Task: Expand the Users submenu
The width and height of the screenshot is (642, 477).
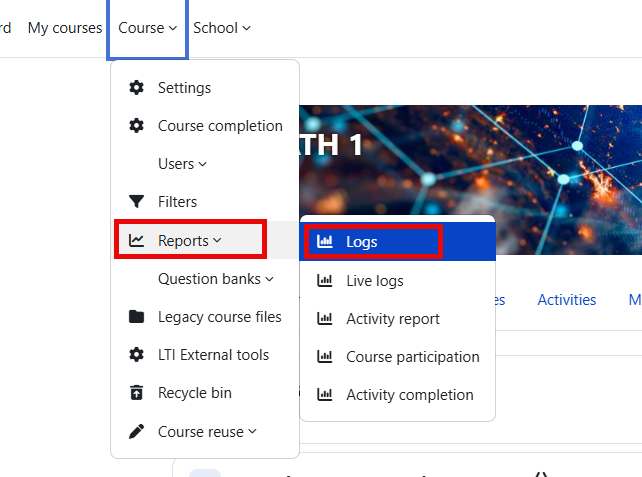Action: click(x=182, y=164)
